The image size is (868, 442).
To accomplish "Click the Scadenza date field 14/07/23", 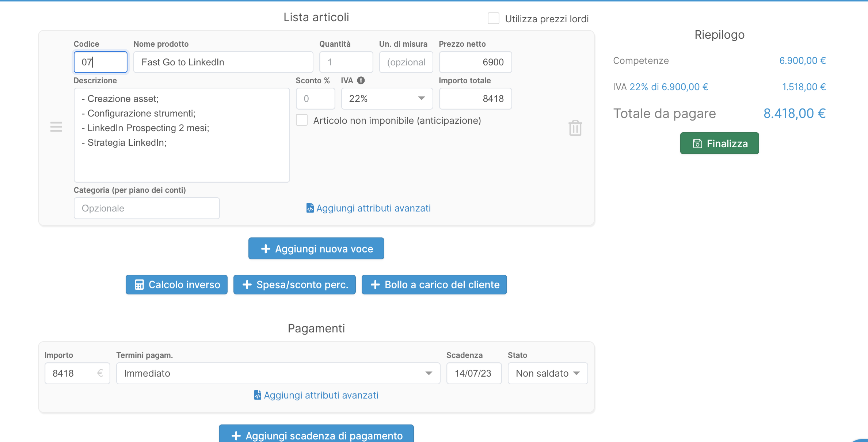I will 473,373.
